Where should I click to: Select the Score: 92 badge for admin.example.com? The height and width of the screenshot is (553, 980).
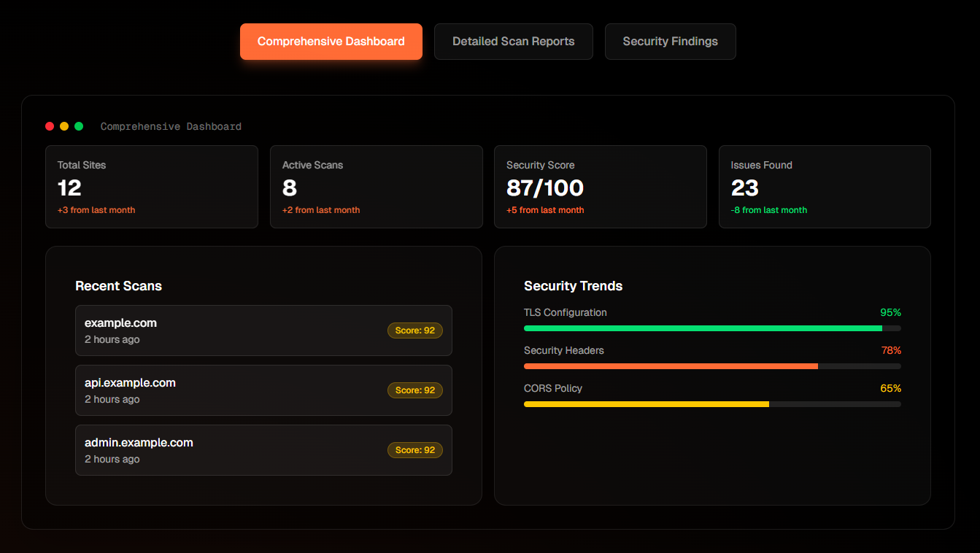coord(414,449)
